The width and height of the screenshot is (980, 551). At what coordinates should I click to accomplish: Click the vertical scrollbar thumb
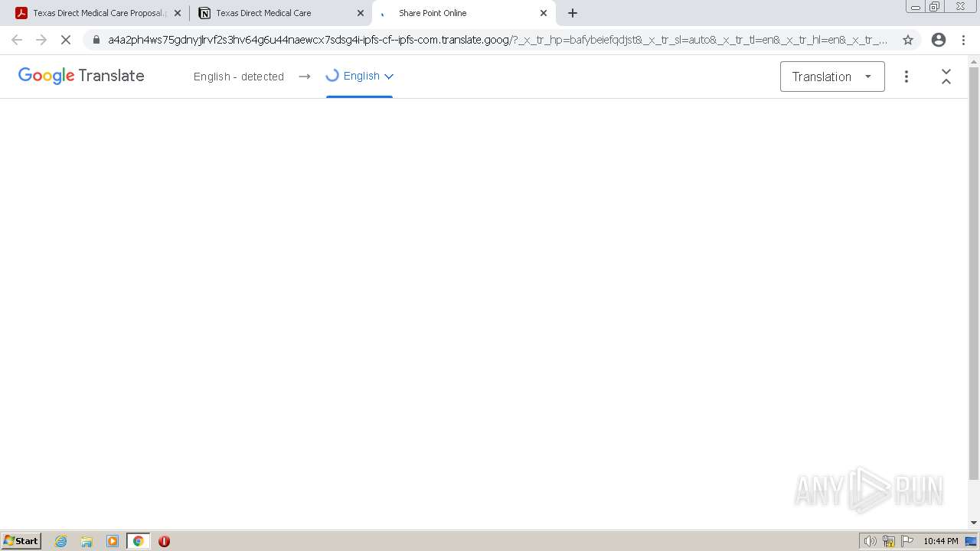tap(974, 273)
